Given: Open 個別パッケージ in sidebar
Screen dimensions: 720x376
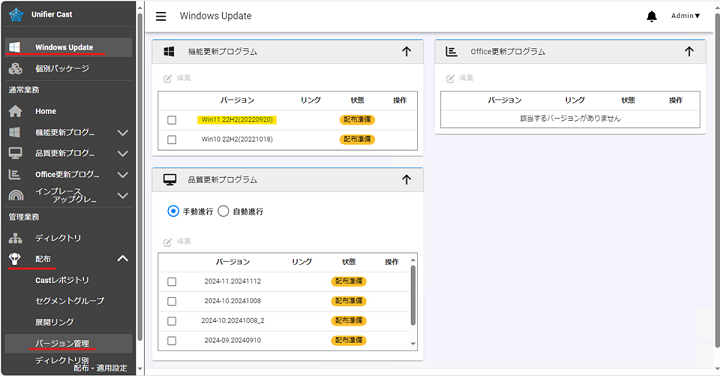Looking at the screenshot, I should (x=69, y=69).
